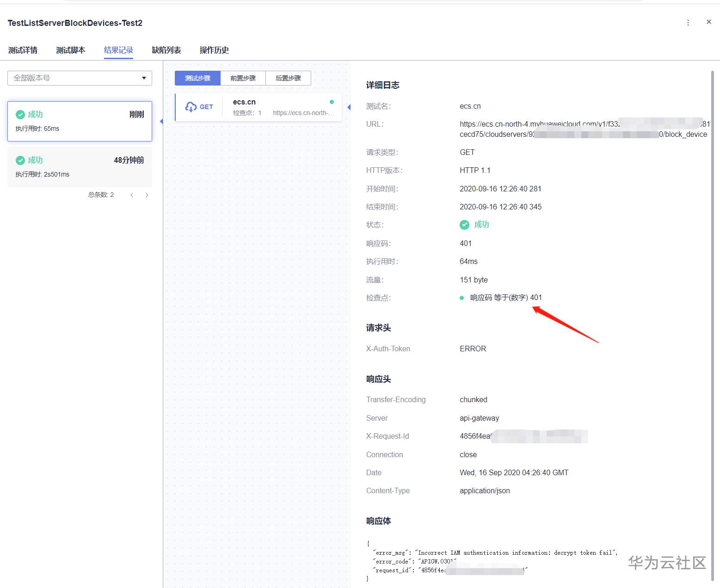Image resolution: width=720 pixels, height=588 pixels.
Task: Select the 48分钟前 success result record
Action: coord(80,167)
